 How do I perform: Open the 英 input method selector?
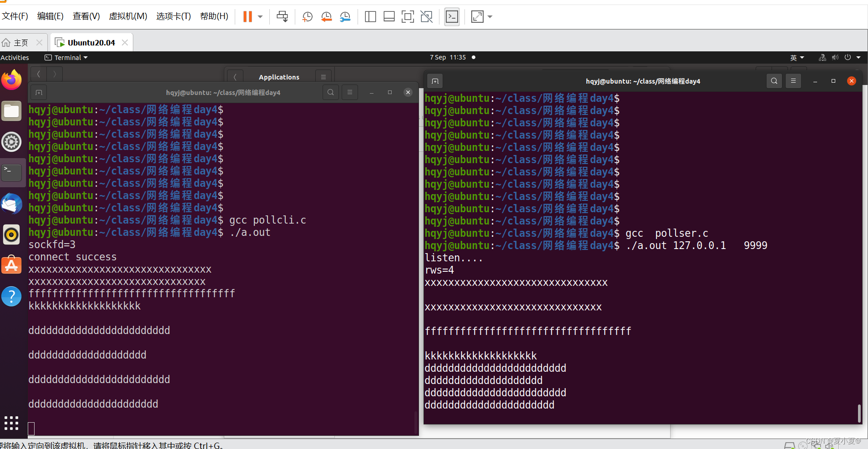tap(797, 58)
